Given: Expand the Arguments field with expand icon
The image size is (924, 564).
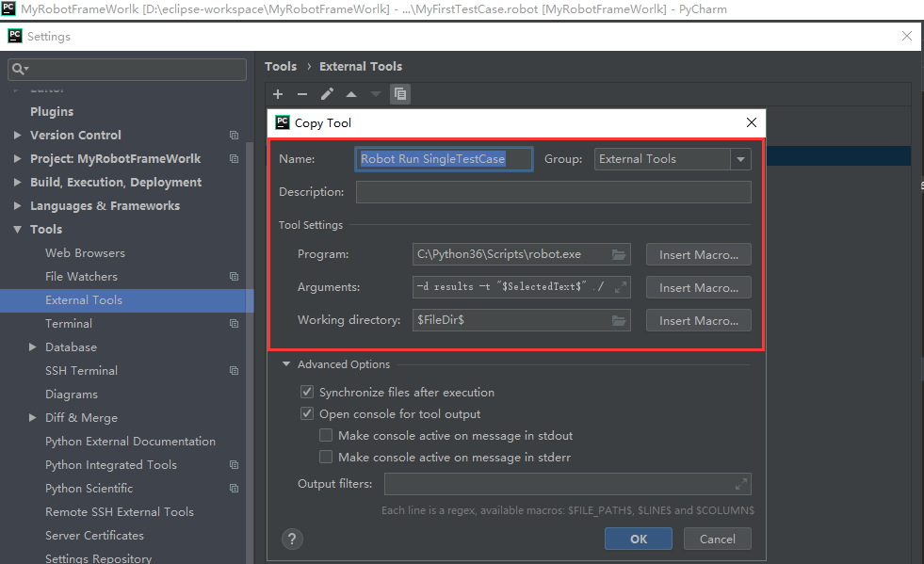Looking at the screenshot, I should pyautogui.click(x=619, y=286).
